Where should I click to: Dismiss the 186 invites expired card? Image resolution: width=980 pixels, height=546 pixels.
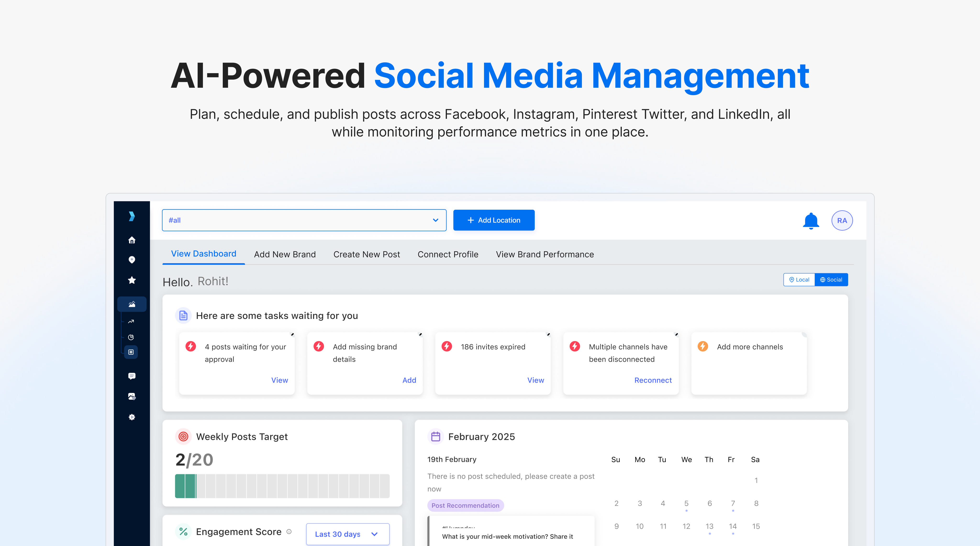click(x=548, y=335)
